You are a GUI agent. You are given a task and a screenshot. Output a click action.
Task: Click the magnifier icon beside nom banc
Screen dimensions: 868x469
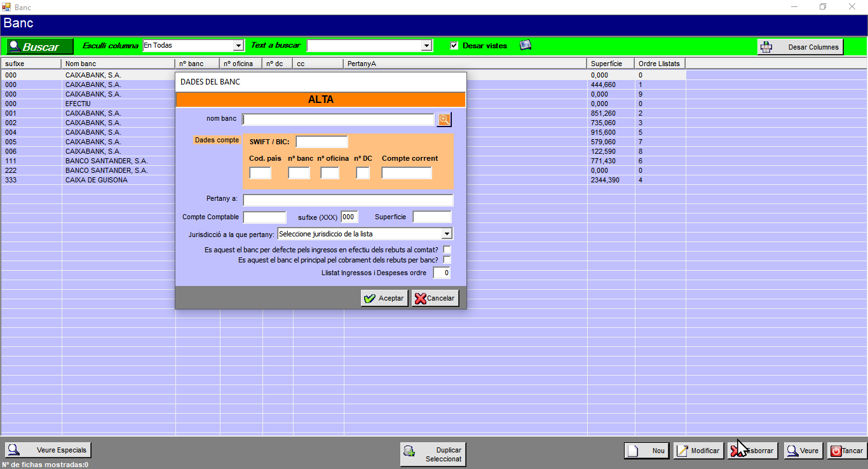(x=444, y=119)
